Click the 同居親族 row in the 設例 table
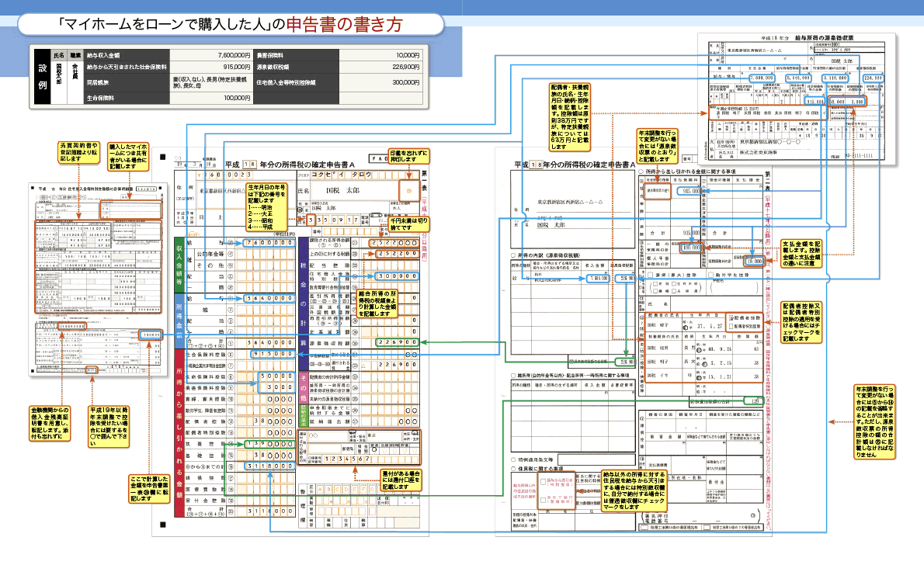Screen dimensions: 924x565 tap(169, 82)
